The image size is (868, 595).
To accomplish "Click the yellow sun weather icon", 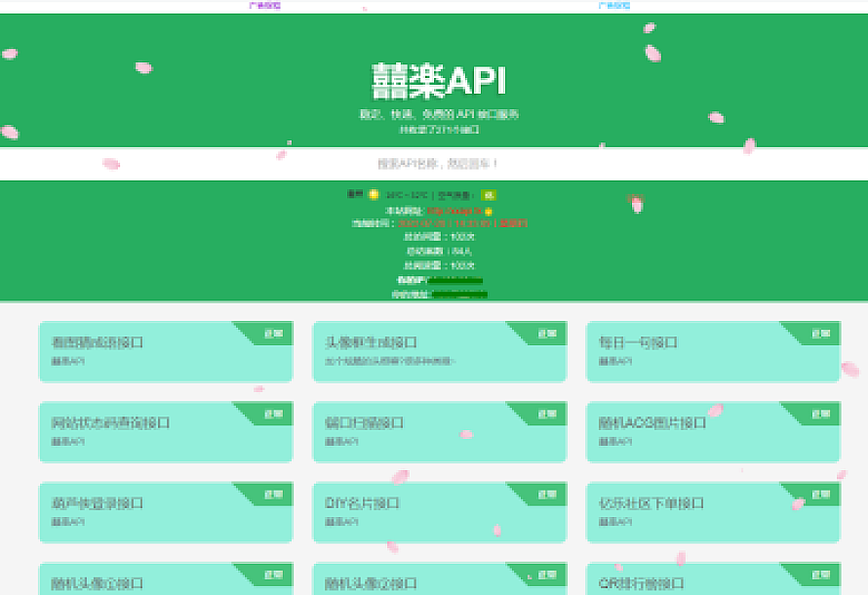I will pos(374,194).
